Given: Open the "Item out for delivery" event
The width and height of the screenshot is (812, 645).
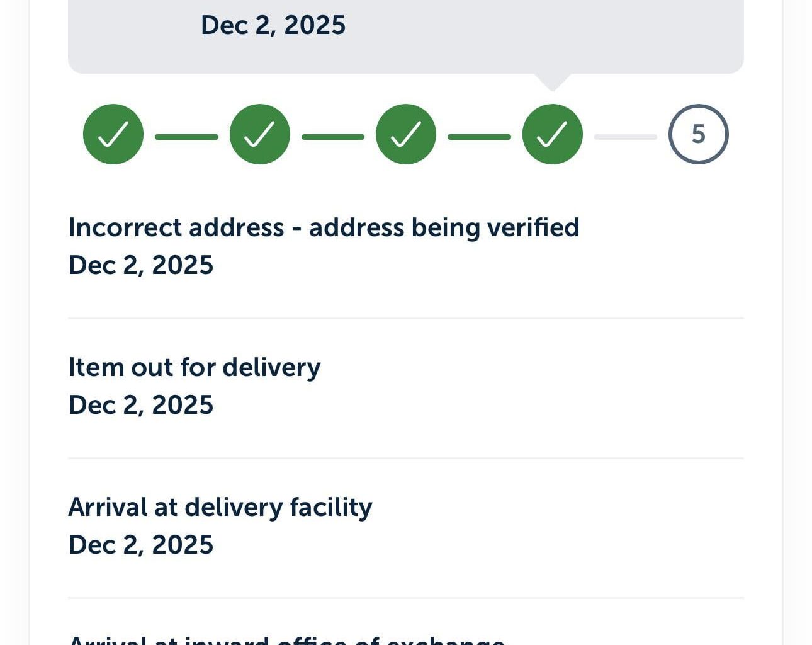Looking at the screenshot, I should (195, 367).
